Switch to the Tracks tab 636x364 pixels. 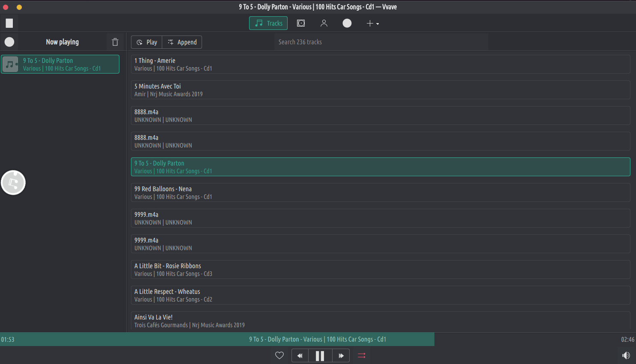pos(268,23)
